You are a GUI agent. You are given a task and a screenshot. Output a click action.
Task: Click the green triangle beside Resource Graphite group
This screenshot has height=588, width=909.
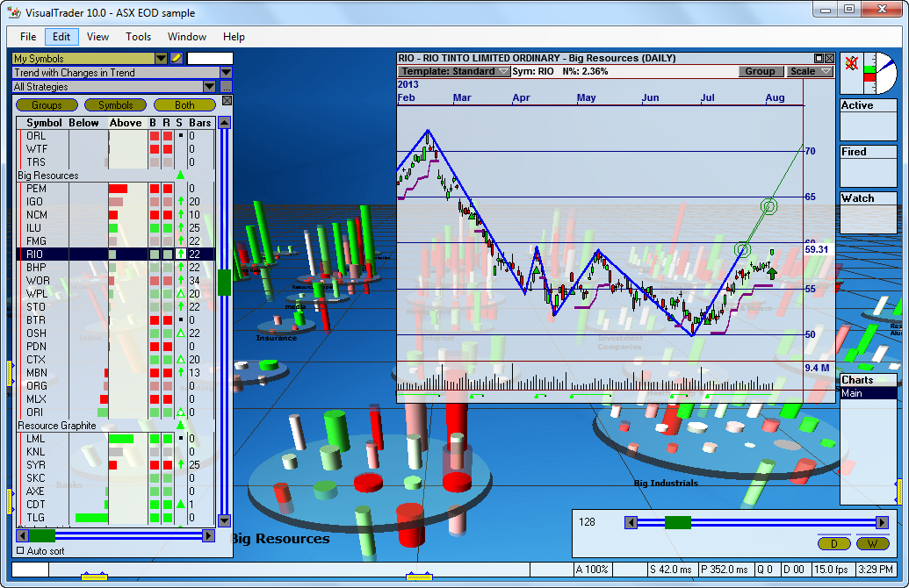[180, 426]
